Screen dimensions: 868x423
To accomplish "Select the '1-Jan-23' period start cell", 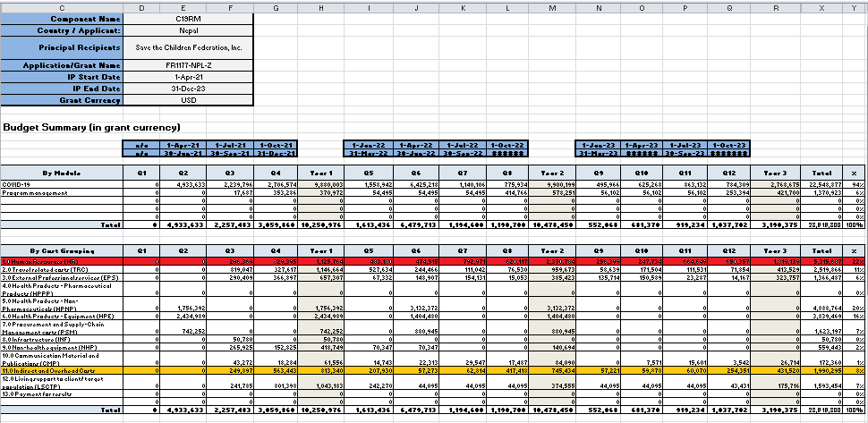I will (x=598, y=144).
